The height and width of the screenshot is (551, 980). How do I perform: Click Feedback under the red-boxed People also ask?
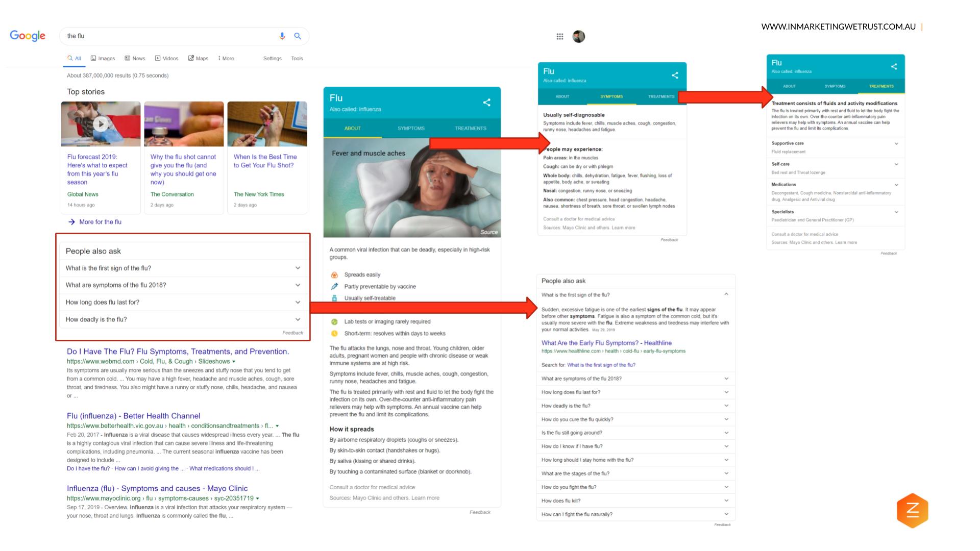click(292, 333)
